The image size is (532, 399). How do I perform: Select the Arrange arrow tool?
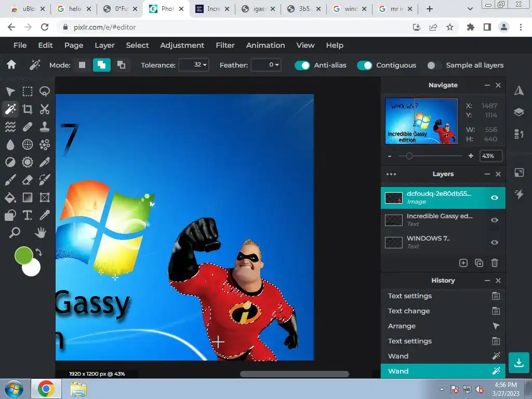10,91
